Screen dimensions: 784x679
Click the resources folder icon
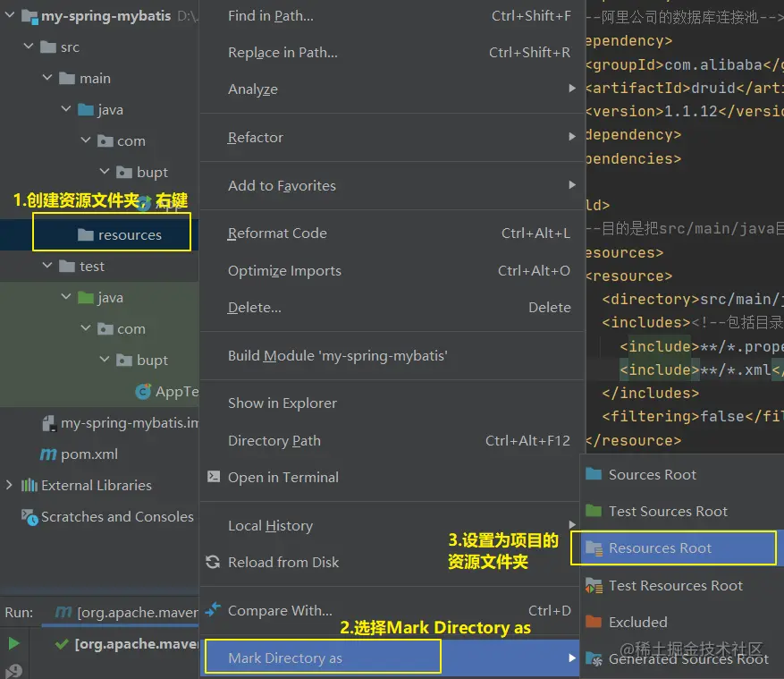pos(86,234)
